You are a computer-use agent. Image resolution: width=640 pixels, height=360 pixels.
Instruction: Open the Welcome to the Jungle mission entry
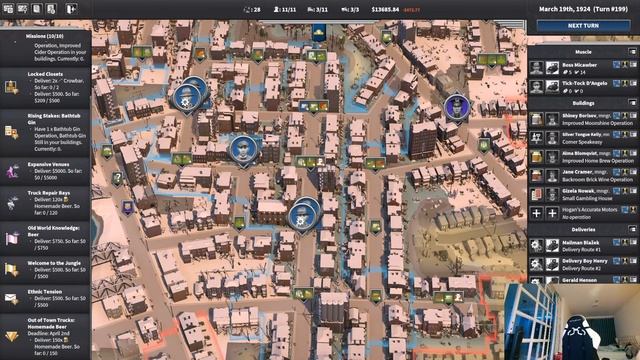[45, 270]
